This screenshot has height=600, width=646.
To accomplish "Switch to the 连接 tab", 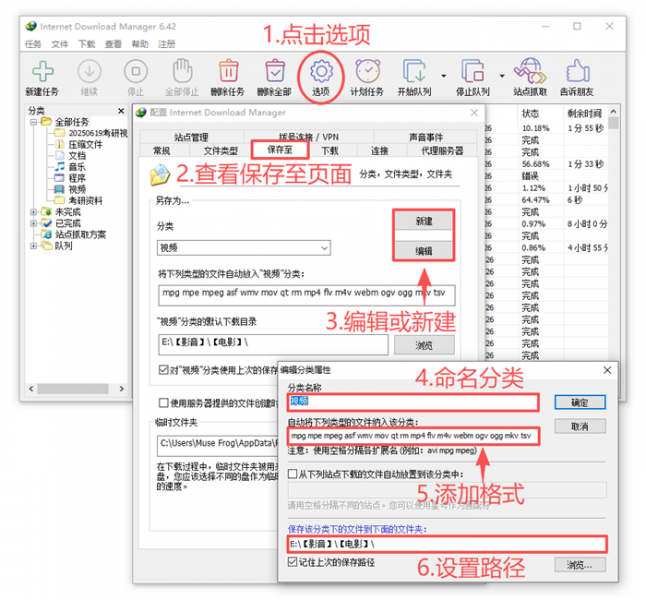I will coord(380,151).
